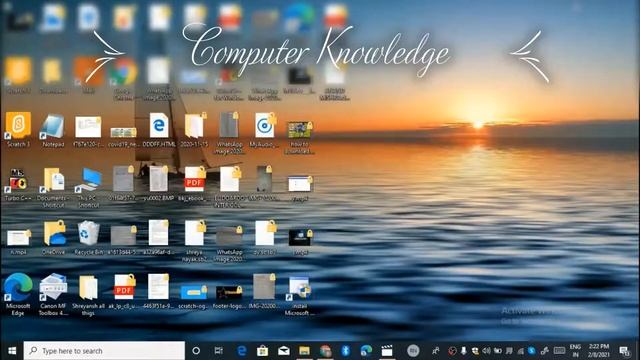Open Task View on the taskbar
The image size is (640, 360).
point(219,351)
